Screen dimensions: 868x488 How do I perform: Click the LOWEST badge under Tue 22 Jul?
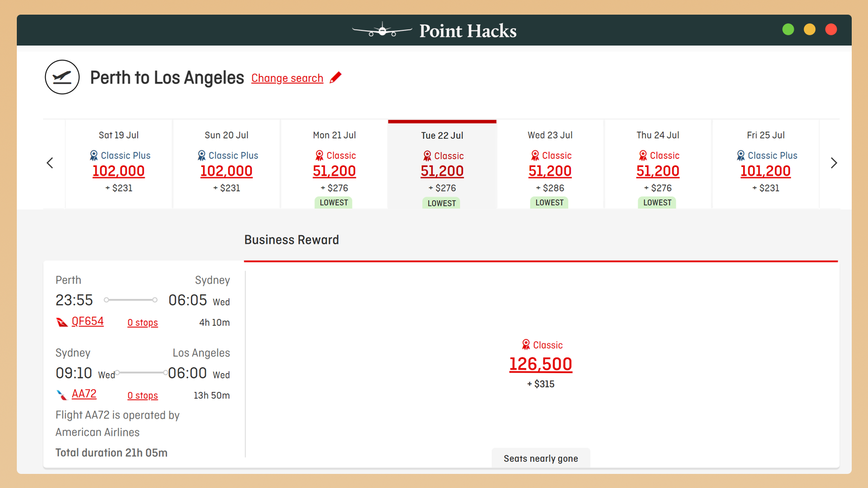442,203
